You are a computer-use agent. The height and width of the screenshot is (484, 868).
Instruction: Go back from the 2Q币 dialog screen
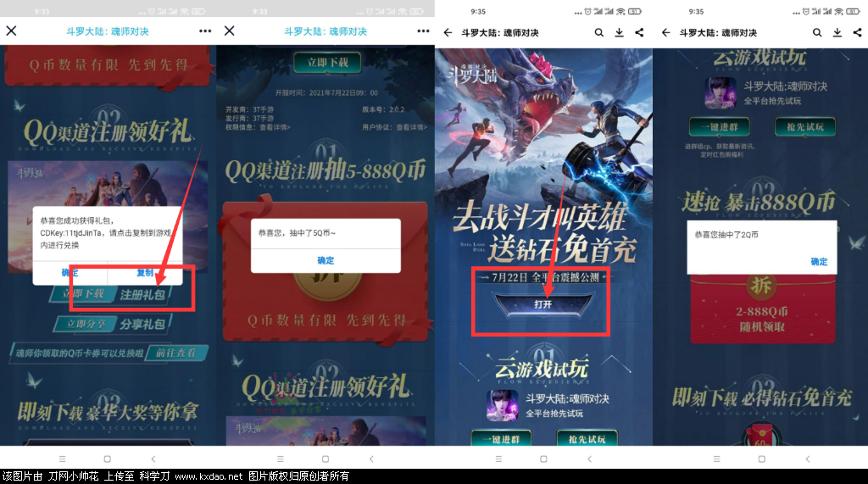(666, 33)
